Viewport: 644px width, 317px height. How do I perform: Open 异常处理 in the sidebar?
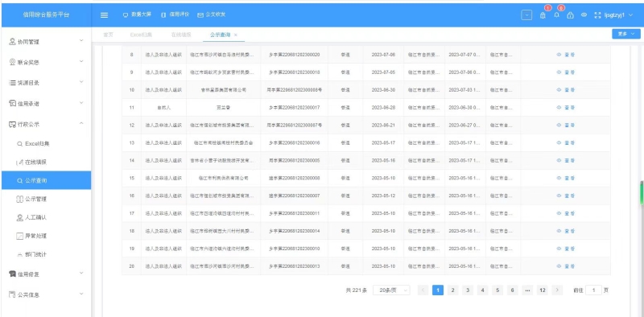(47, 236)
